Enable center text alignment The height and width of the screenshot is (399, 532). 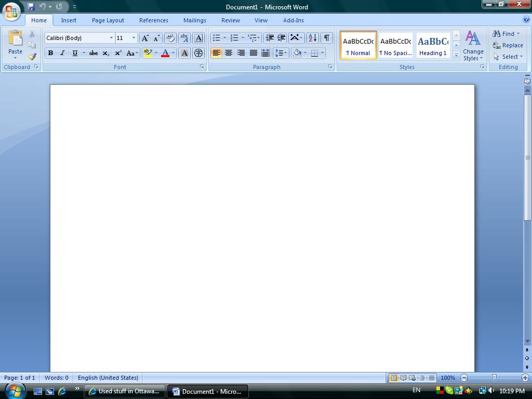click(229, 53)
